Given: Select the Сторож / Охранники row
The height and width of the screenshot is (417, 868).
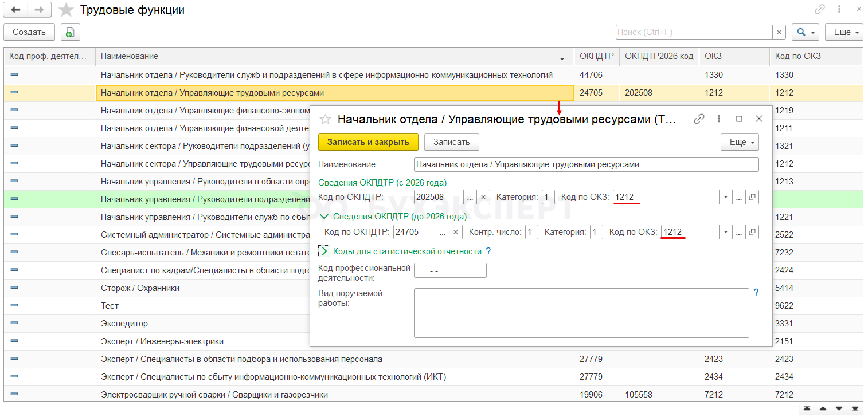Looking at the screenshot, I should pyautogui.click(x=140, y=288).
